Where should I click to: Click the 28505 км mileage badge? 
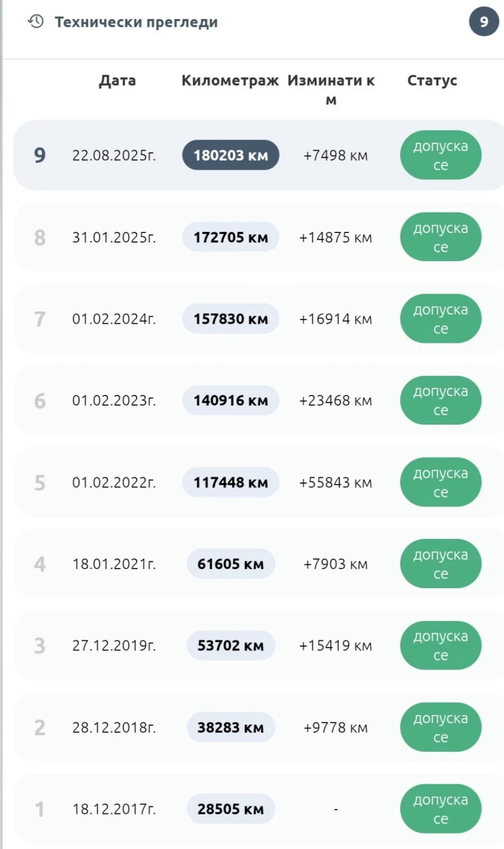tap(230, 809)
